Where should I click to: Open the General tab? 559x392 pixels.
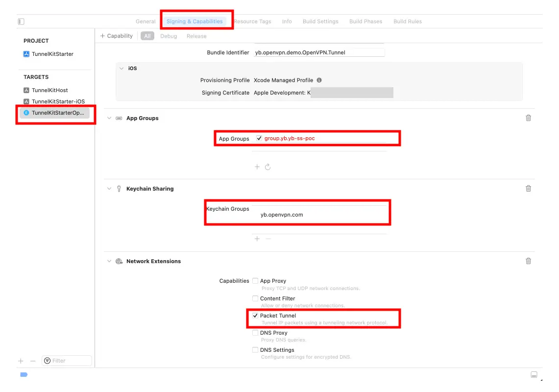[x=146, y=22]
